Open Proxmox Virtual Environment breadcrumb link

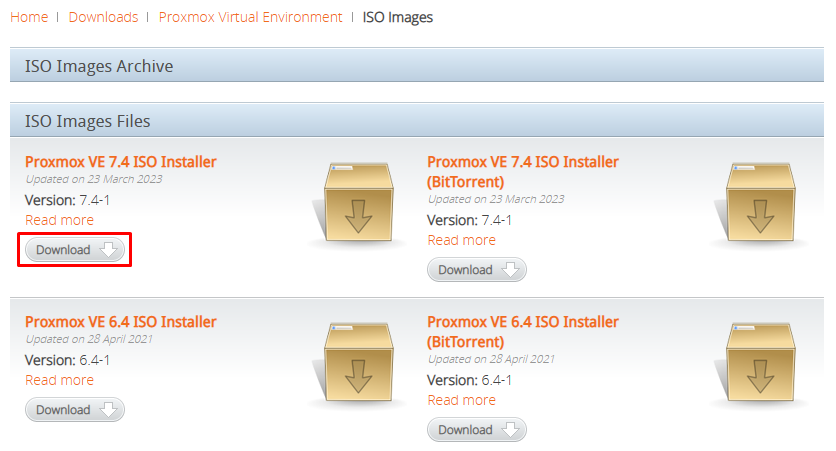tap(251, 17)
